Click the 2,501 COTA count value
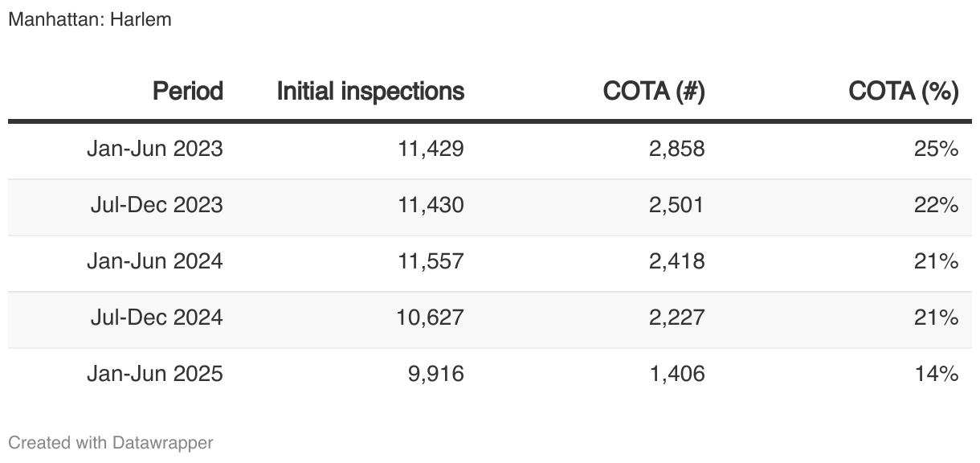 [676, 205]
